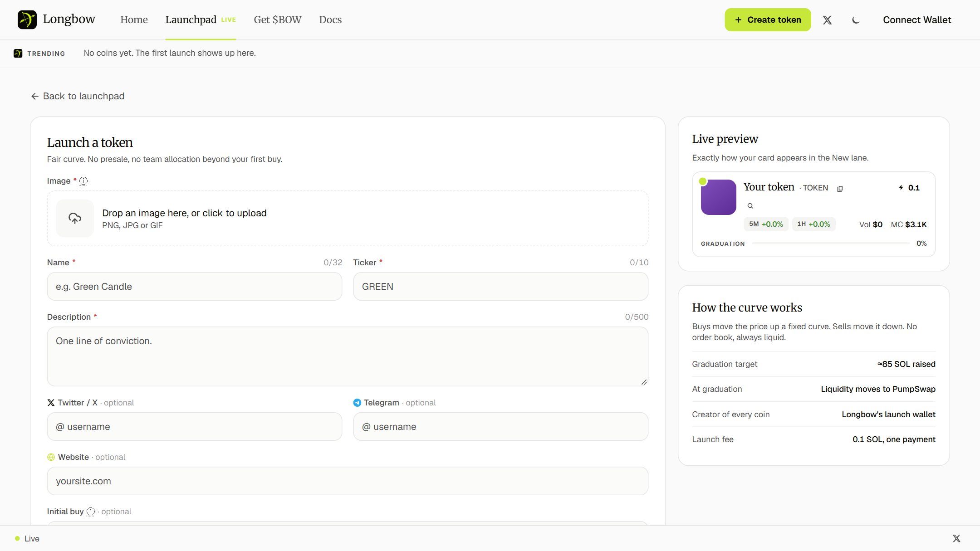Click the Website globe icon
Viewport: 980px width, 551px height.
coord(51,457)
